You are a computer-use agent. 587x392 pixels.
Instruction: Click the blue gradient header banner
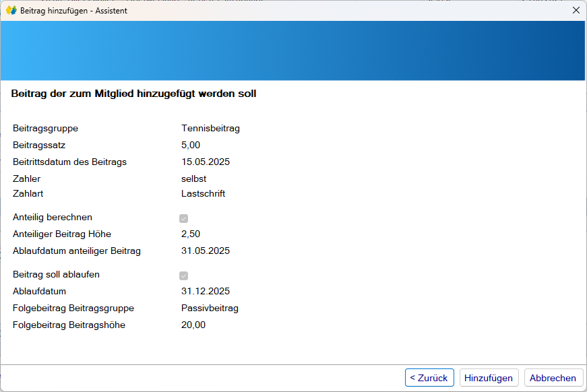pos(293,51)
